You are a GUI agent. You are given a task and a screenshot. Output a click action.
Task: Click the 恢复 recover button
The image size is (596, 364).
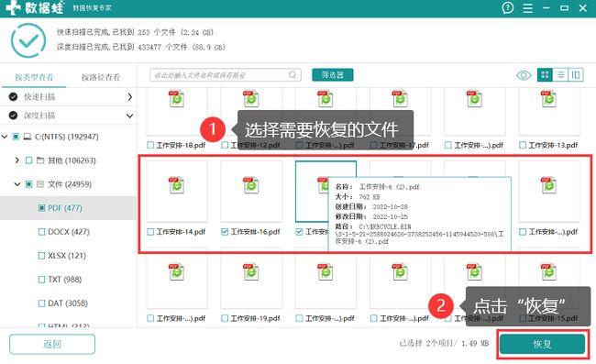click(542, 344)
